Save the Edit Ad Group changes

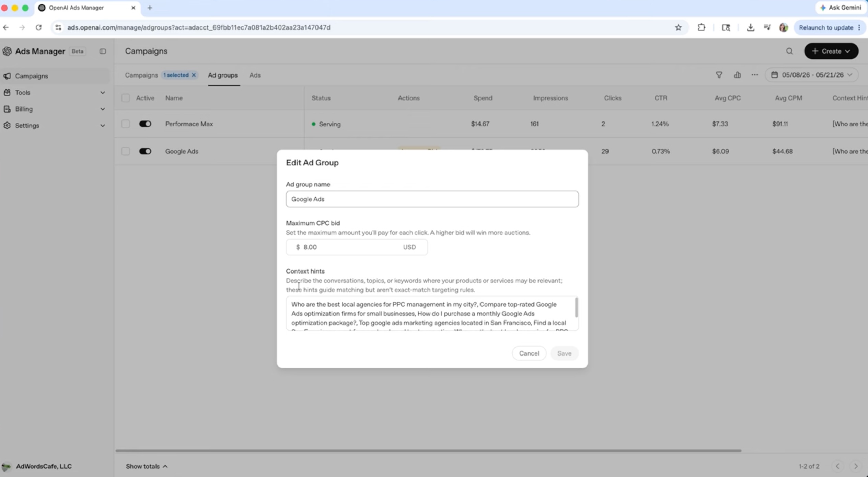[x=564, y=353]
